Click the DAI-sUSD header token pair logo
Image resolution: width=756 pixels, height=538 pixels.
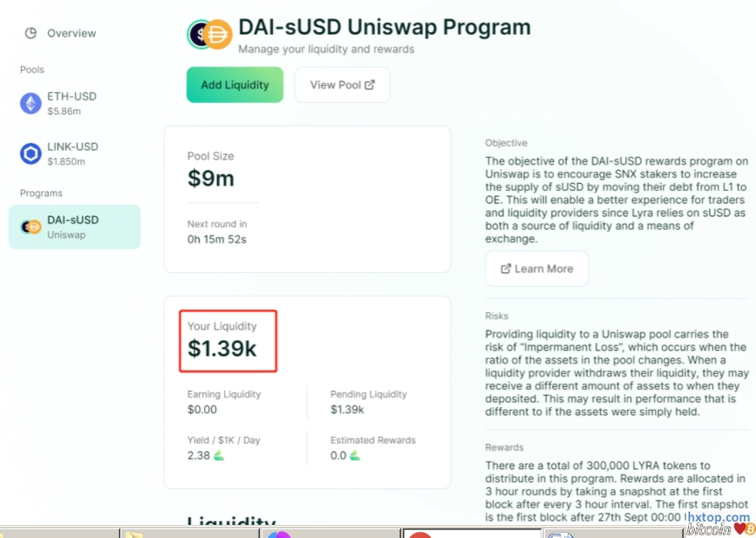tap(209, 35)
